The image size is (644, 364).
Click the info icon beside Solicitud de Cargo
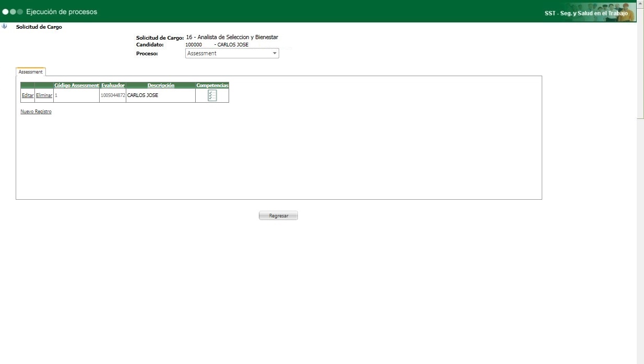pos(5,26)
